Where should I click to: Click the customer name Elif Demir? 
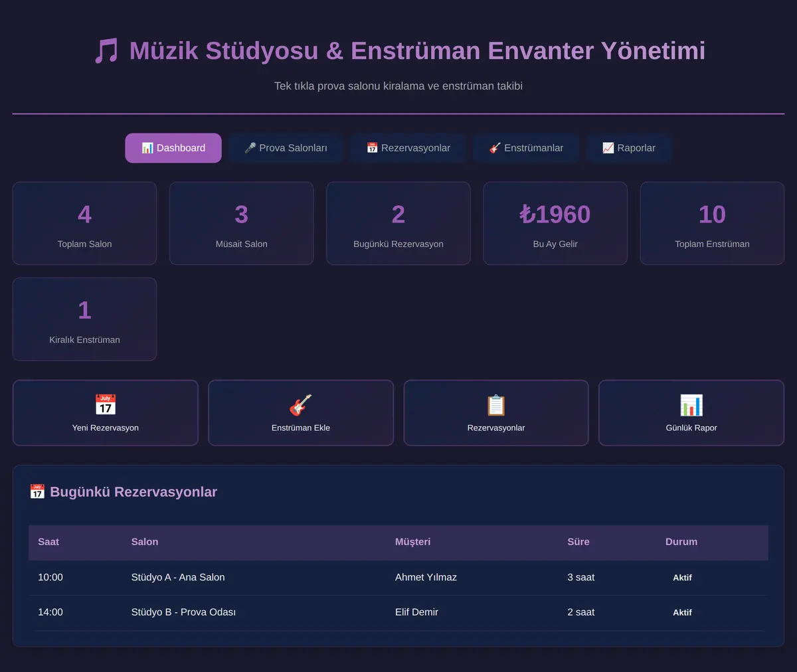pyautogui.click(x=416, y=612)
